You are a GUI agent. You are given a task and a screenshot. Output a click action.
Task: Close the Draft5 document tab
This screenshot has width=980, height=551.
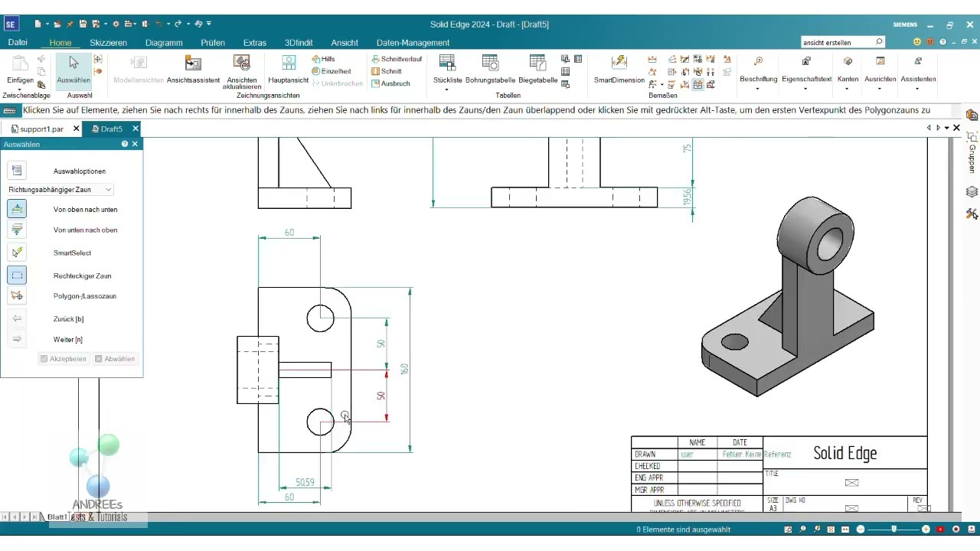(136, 129)
